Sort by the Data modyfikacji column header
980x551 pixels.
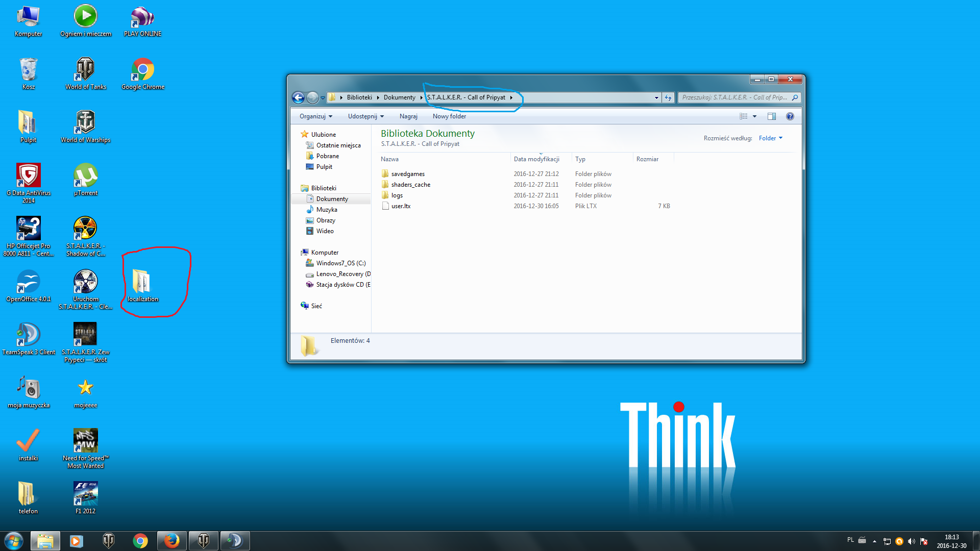(536, 159)
